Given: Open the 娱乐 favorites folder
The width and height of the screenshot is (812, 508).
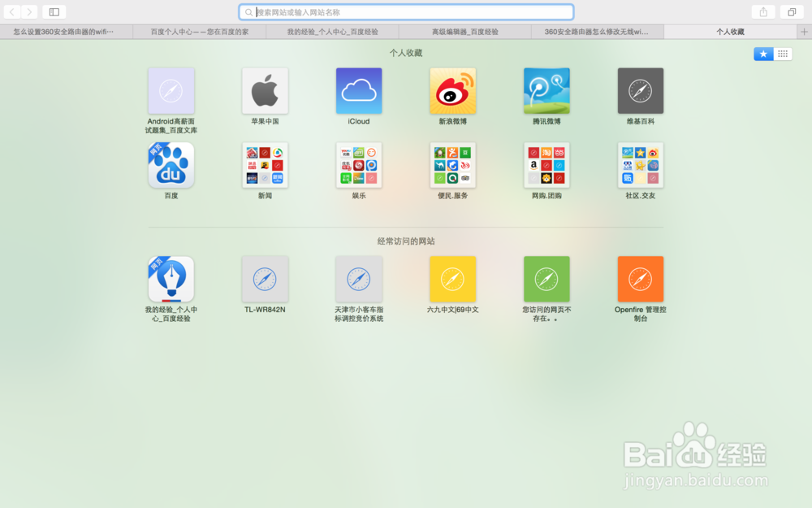Looking at the screenshot, I should 359,165.
